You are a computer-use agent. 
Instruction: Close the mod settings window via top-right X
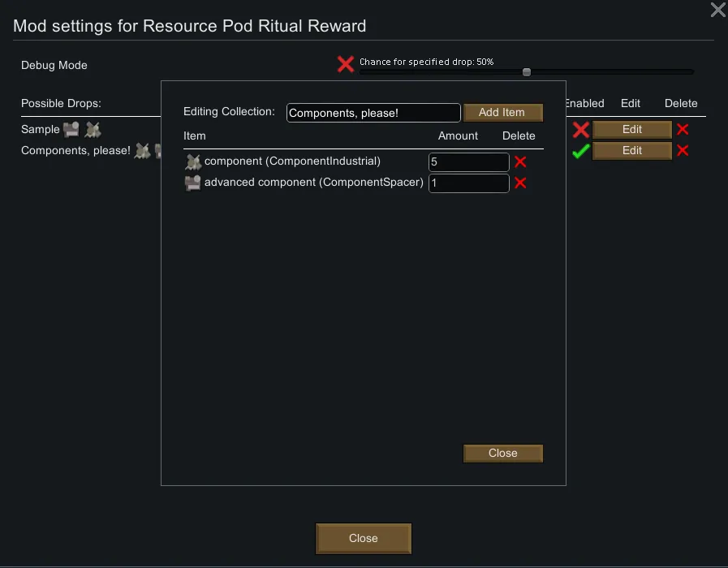point(717,11)
